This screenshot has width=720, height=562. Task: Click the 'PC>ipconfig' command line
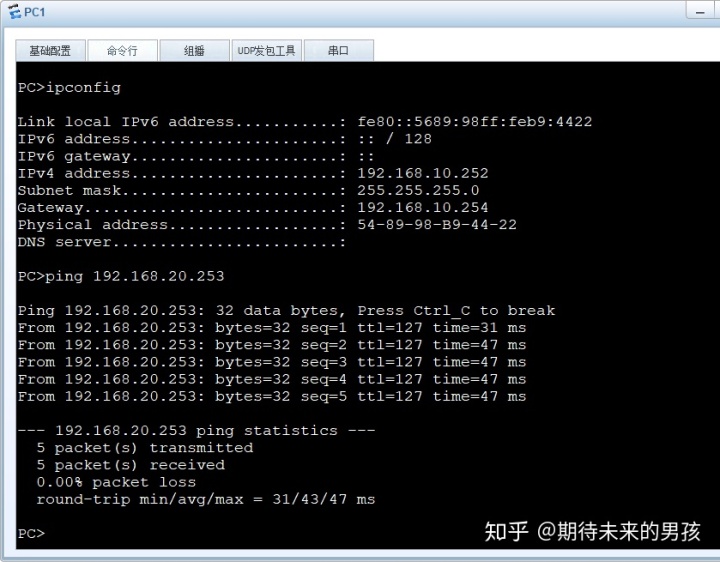69,87
